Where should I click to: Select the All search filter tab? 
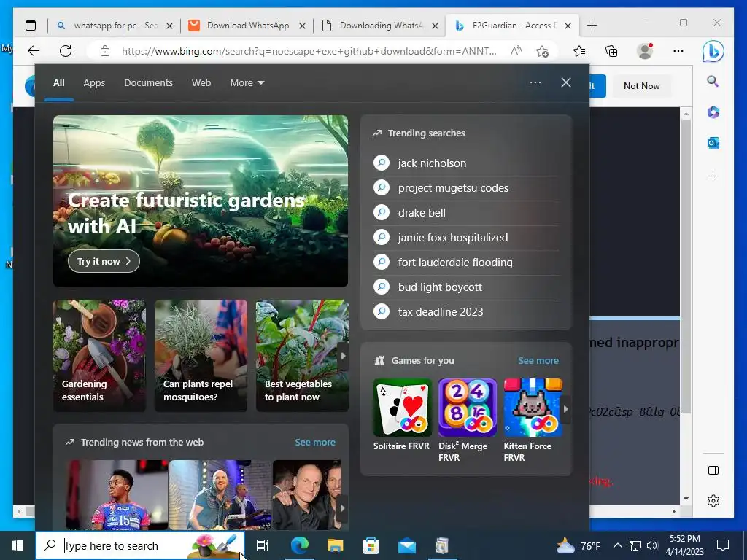click(59, 83)
